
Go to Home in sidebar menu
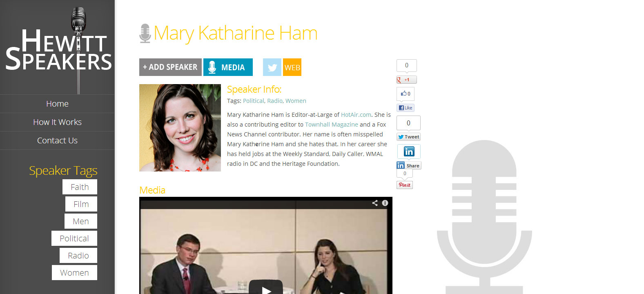click(57, 104)
